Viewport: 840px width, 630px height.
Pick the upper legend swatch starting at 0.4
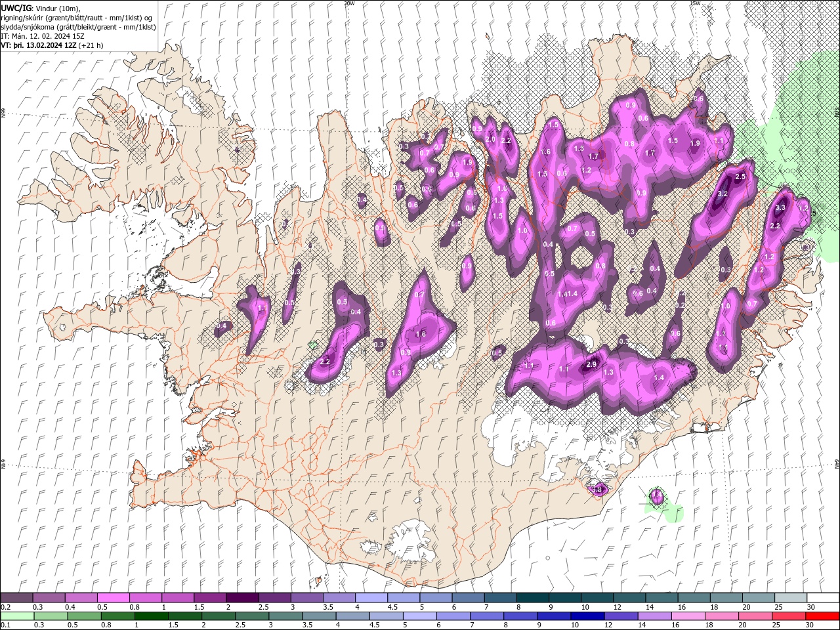pos(81,598)
